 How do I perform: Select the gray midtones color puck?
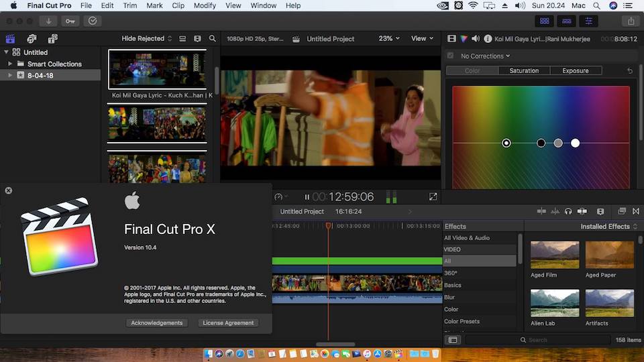tap(558, 143)
